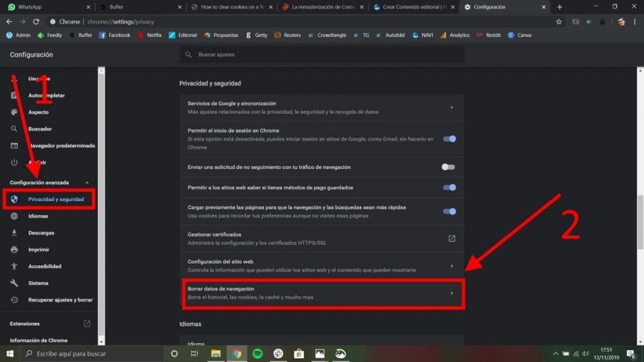Disable Permitir el inicio de sesión en Chrome
The width and height of the screenshot is (644, 362).
449,140
